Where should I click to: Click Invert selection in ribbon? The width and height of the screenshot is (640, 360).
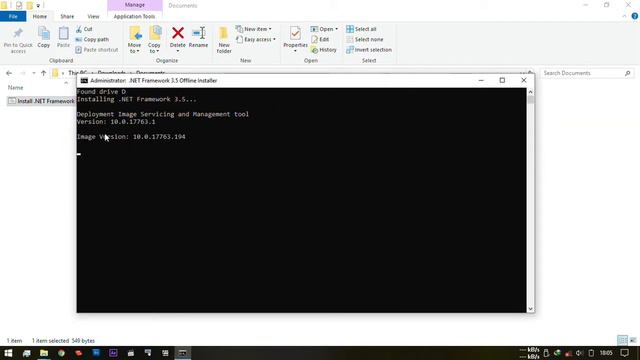(369, 50)
